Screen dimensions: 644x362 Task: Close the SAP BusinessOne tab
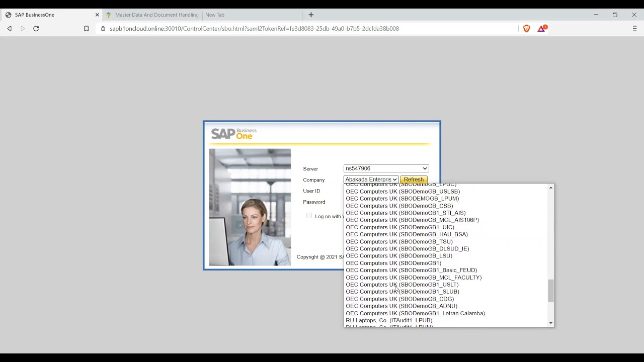[x=97, y=15]
